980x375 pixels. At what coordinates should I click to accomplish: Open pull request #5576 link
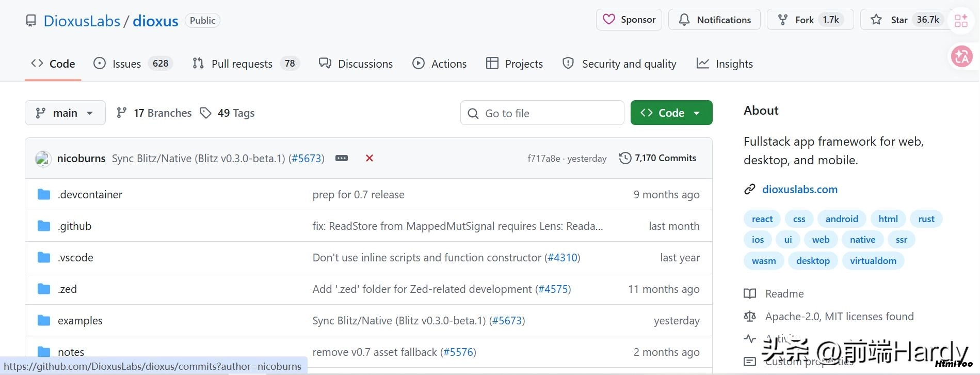458,352
